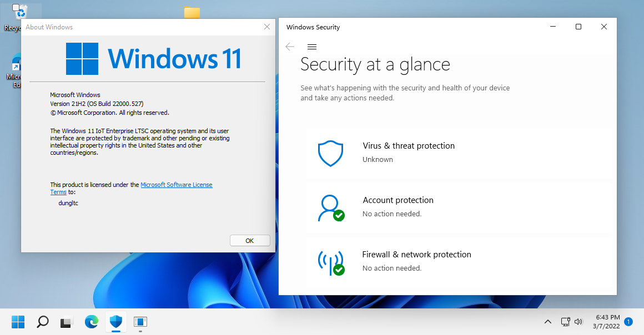The width and height of the screenshot is (644, 335).
Task: Show hidden system tray icons
Action: pos(548,322)
